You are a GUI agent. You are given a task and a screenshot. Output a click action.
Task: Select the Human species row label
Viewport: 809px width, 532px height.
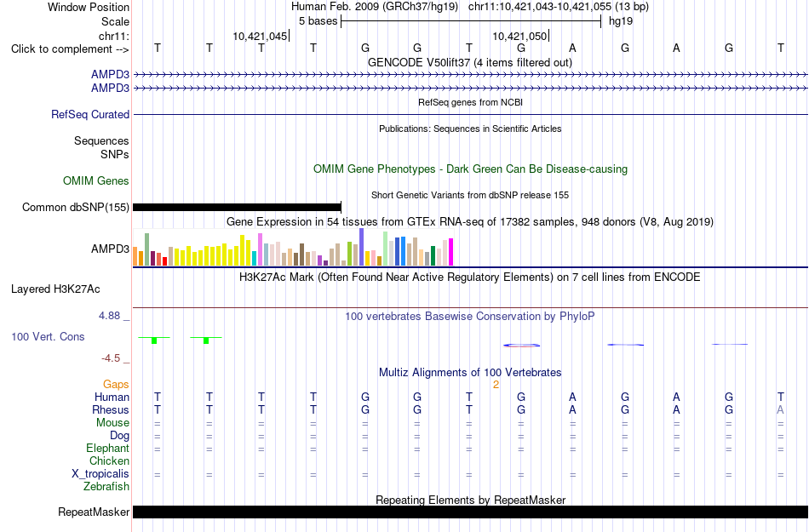(112, 397)
